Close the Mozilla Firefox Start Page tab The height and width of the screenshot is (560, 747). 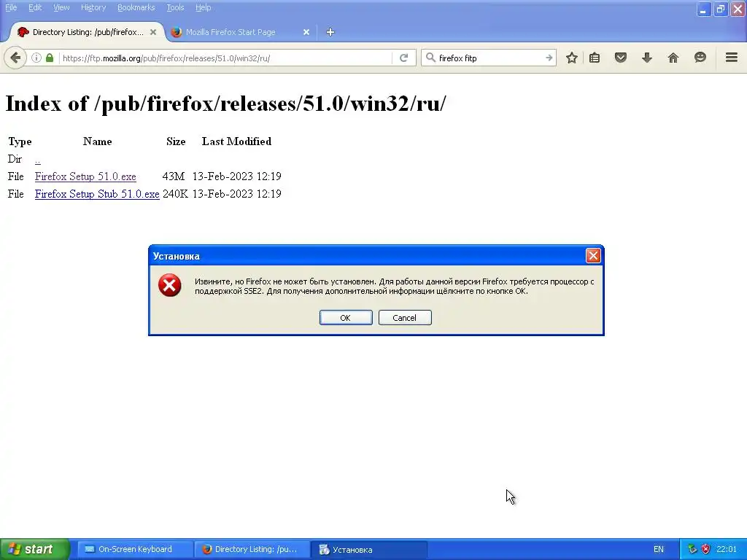point(306,32)
